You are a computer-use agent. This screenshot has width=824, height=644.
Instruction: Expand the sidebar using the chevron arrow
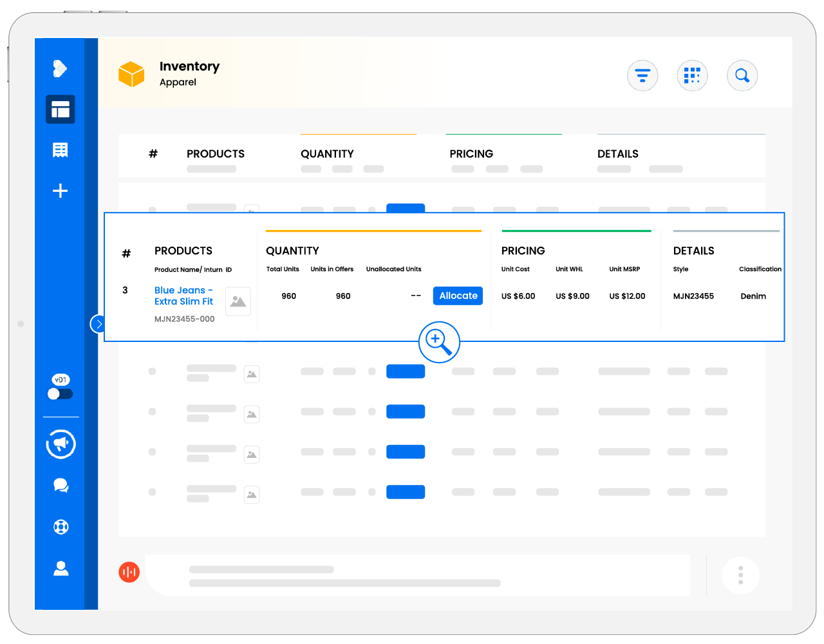pyautogui.click(x=98, y=324)
